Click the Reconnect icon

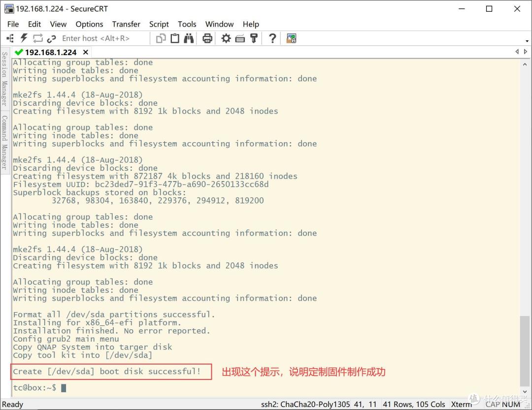(x=37, y=38)
